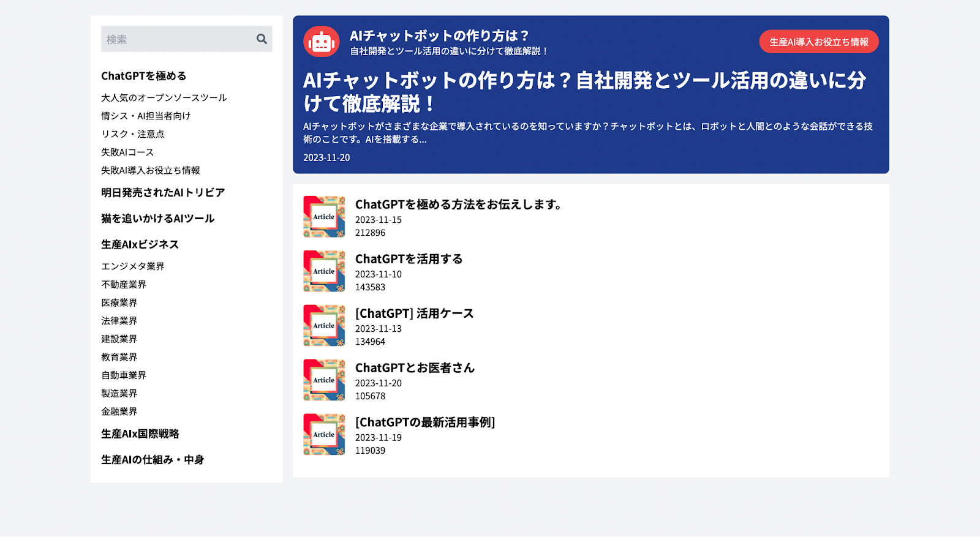Open the article ChatGPTとお医者さん
This screenshot has height=537, width=980.
(415, 368)
